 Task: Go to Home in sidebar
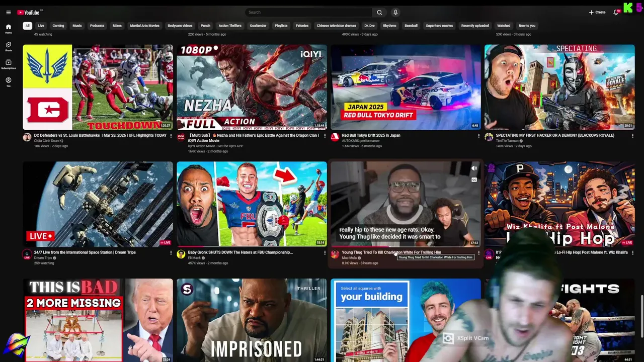coord(9,29)
